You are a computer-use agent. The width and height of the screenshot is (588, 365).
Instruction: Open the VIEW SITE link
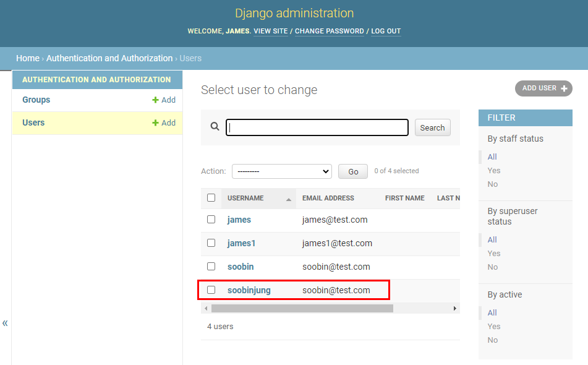pos(271,31)
